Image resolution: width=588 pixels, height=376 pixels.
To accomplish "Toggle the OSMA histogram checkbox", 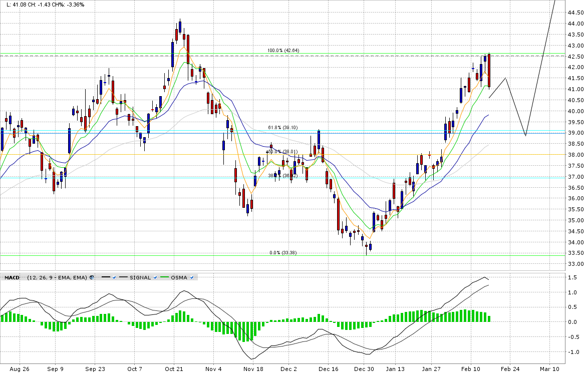I will pyautogui.click(x=192, y=277).
